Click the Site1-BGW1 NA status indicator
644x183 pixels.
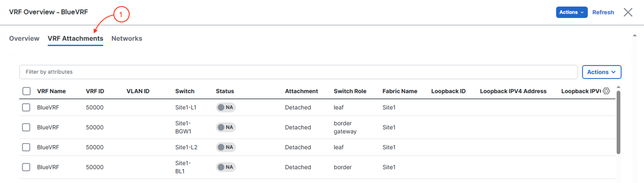[226, 127]
